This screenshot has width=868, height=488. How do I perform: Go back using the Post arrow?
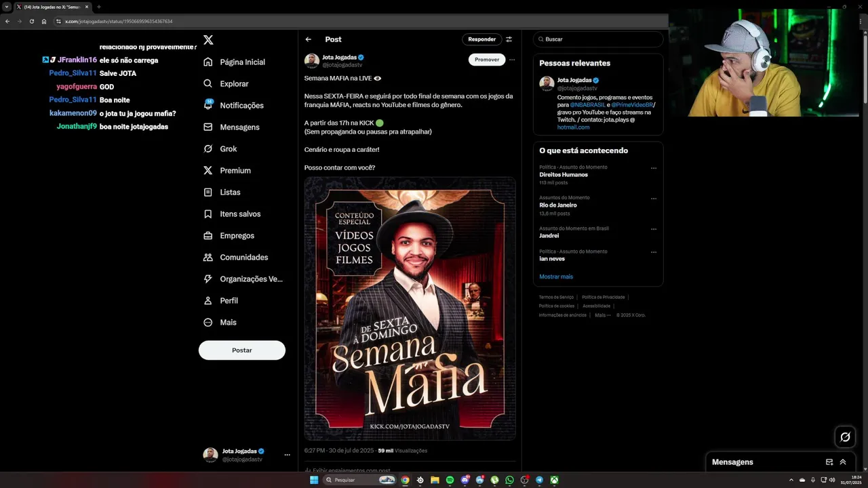(309, 39)
